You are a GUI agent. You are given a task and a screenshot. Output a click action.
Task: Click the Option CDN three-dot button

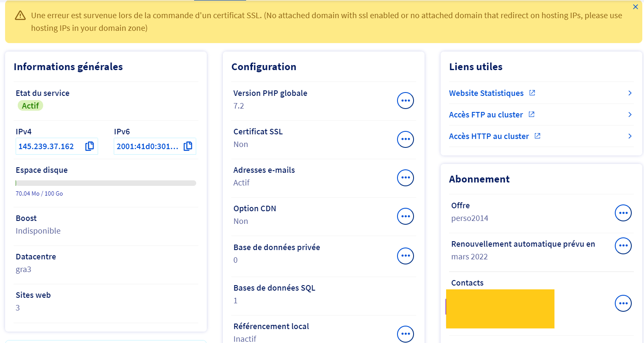(405, 216)
